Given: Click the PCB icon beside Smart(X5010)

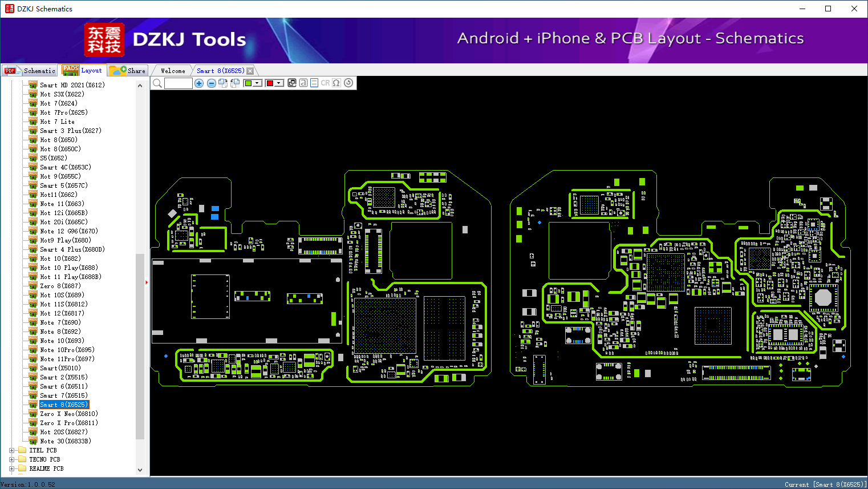Looking at the screenshot, I should [33, 368].
